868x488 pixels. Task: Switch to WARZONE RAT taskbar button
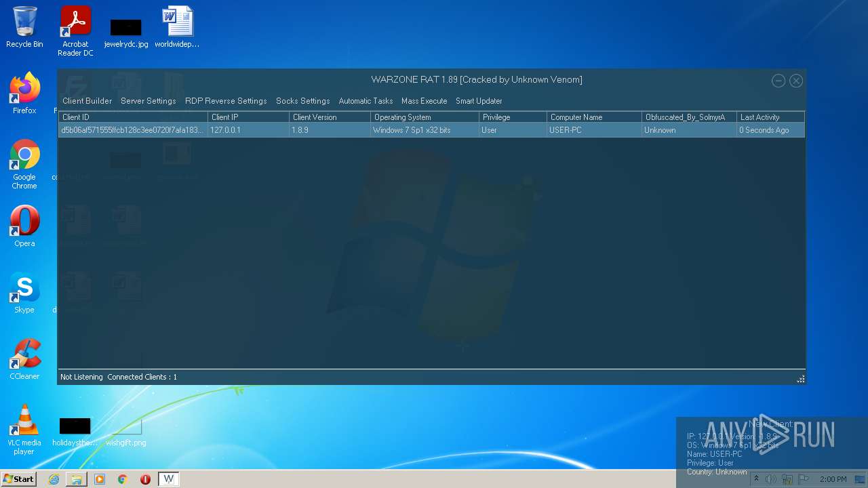(x=169, y=479)
